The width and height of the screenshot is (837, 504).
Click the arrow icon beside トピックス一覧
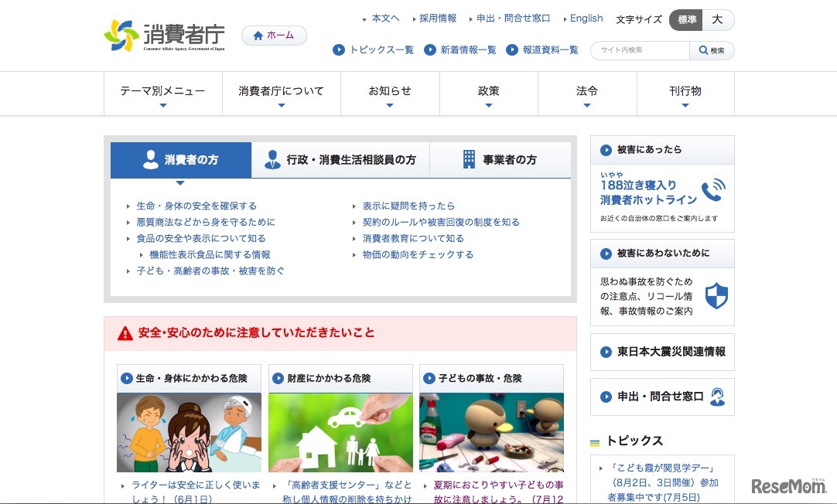click(338, 49)
